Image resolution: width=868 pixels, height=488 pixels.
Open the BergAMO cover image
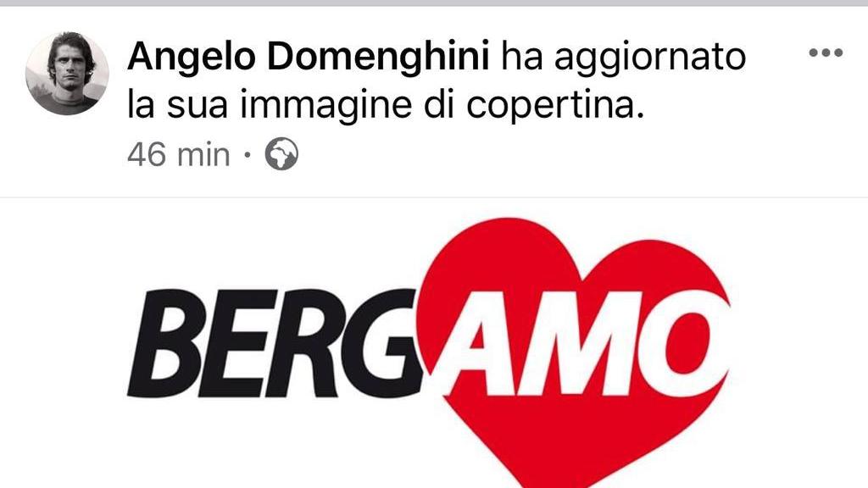(x=434, y=343)
